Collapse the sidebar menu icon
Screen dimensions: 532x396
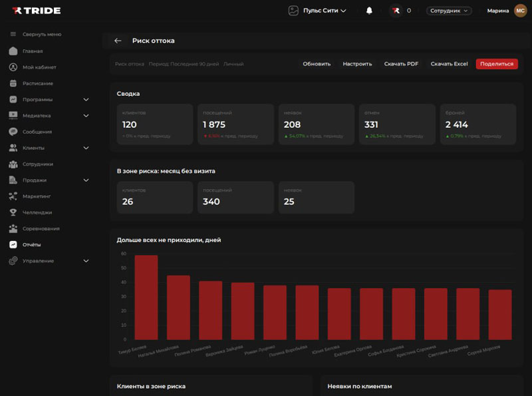coord(13,34)
